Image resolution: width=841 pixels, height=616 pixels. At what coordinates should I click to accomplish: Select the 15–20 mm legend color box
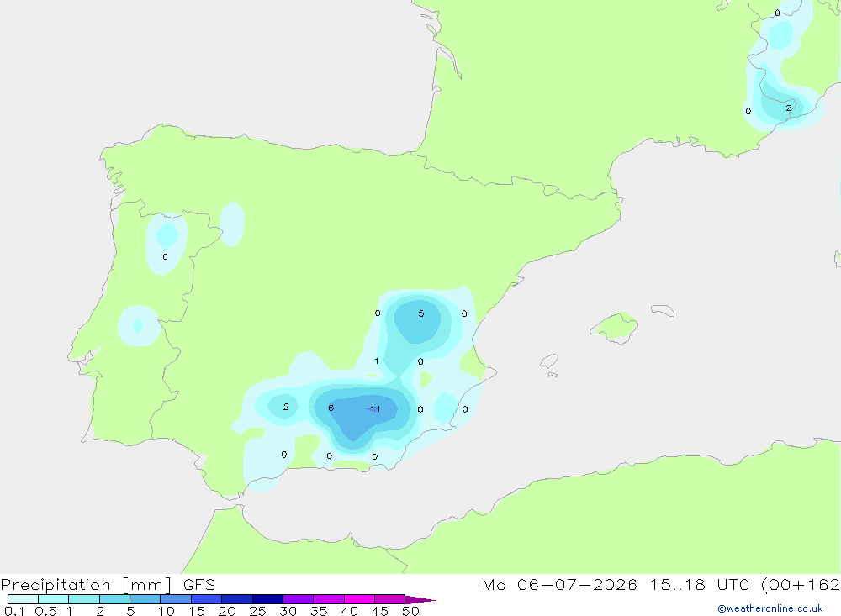click(x=207, y=599)
